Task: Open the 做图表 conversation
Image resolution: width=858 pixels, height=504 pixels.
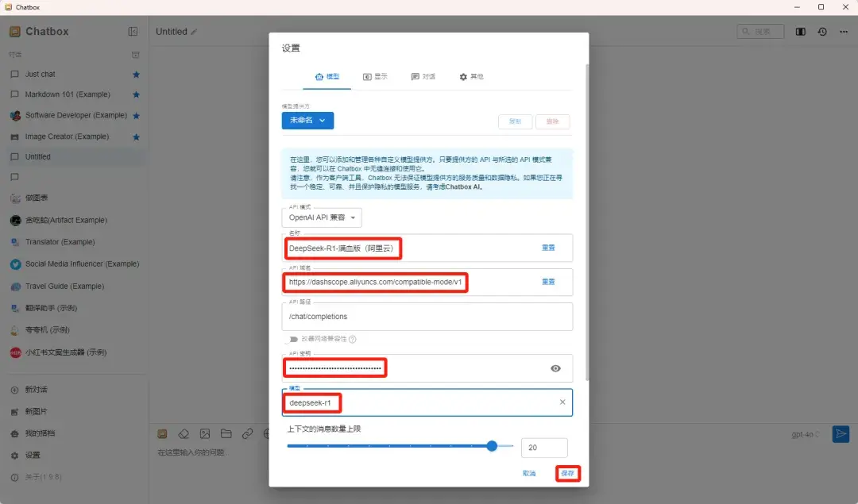Action: (74, 198)
